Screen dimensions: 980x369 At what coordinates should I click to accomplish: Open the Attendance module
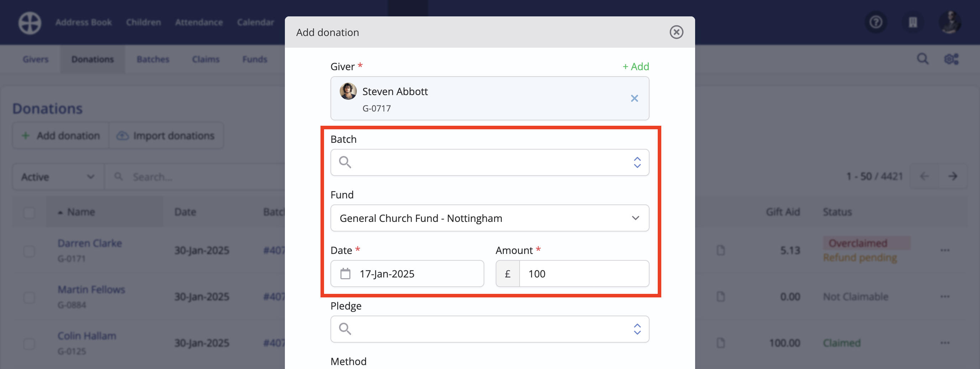[x=199, y=22]
